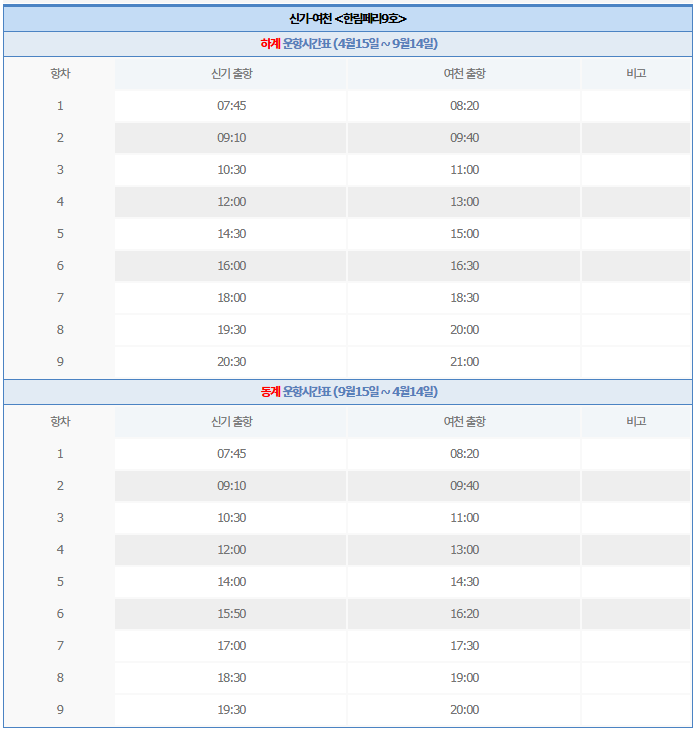Click 신기 출항 header in summer table

(x=232, y=74)
